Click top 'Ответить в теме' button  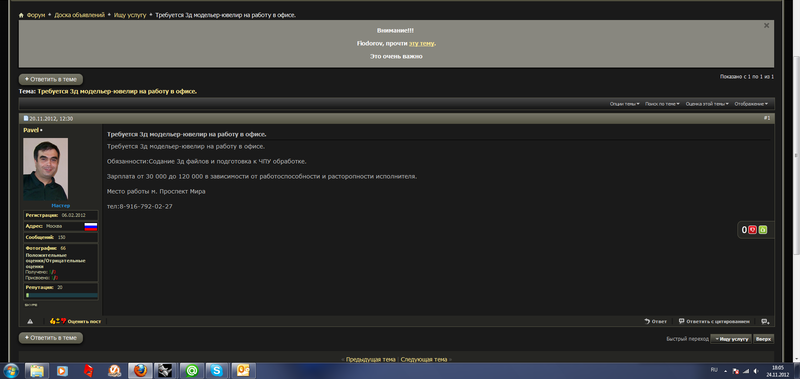[x=51, y=80]
